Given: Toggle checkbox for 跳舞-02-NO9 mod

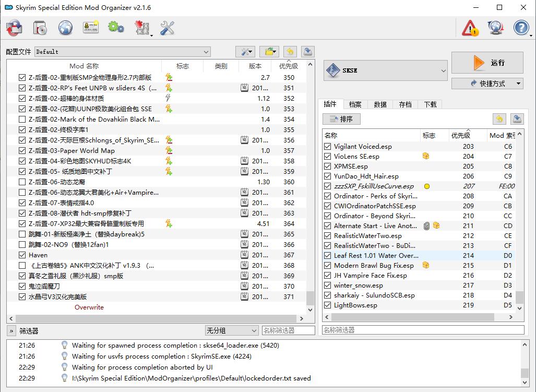Looking at the screenshot, I should coord(22,244).
